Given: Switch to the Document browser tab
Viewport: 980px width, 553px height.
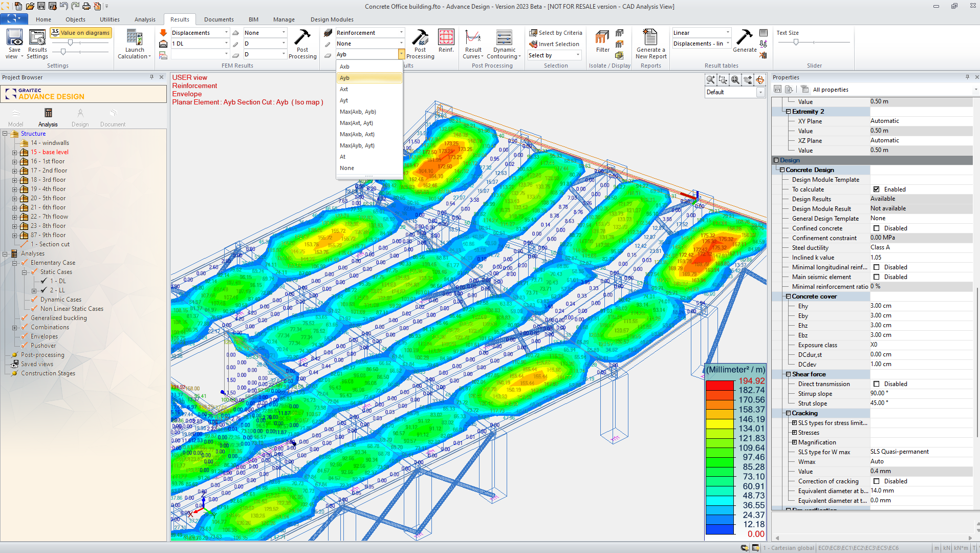Looking at the screenshot, I should (x=113, y=118).
